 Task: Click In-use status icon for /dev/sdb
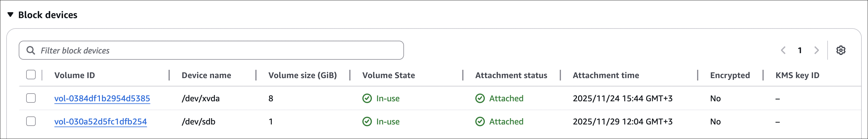click(367, 121)
